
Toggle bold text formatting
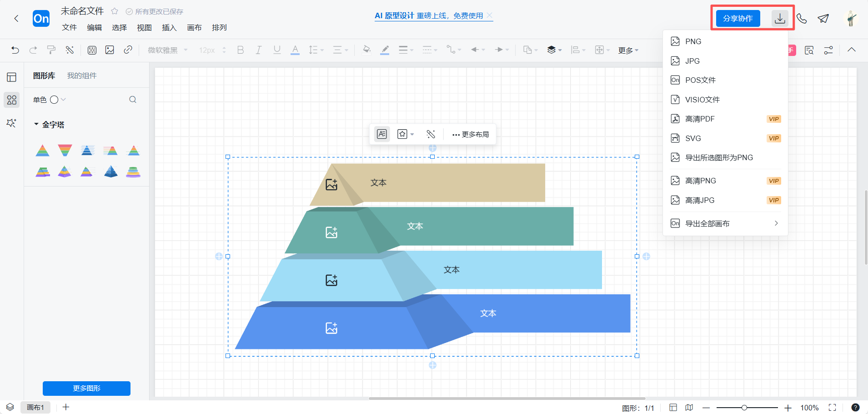[x=241, y=50]
